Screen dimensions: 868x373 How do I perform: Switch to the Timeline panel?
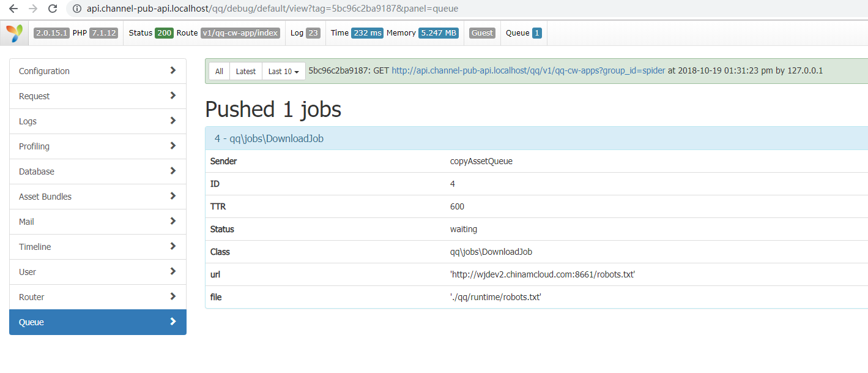pyautogui.click(x=98, y=247)
